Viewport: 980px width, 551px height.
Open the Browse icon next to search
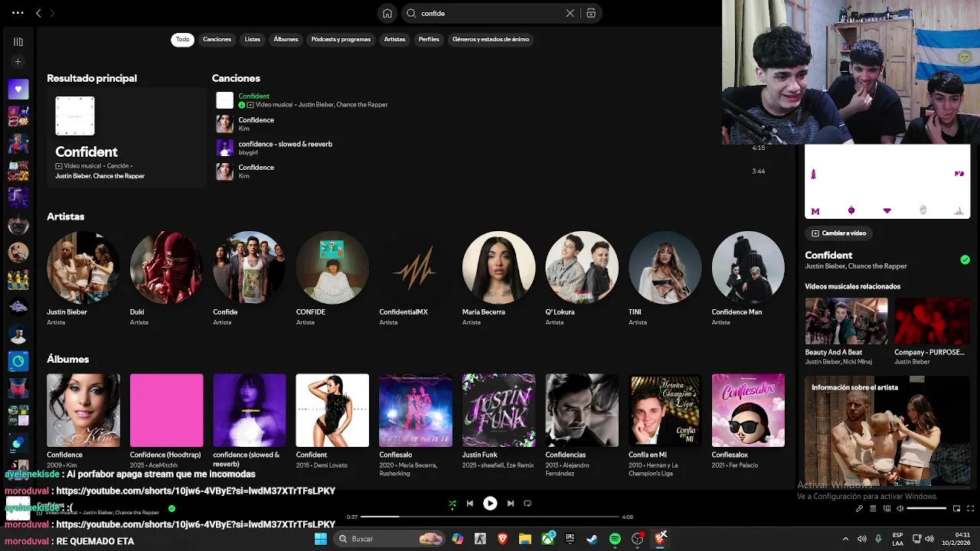point(591,13)
